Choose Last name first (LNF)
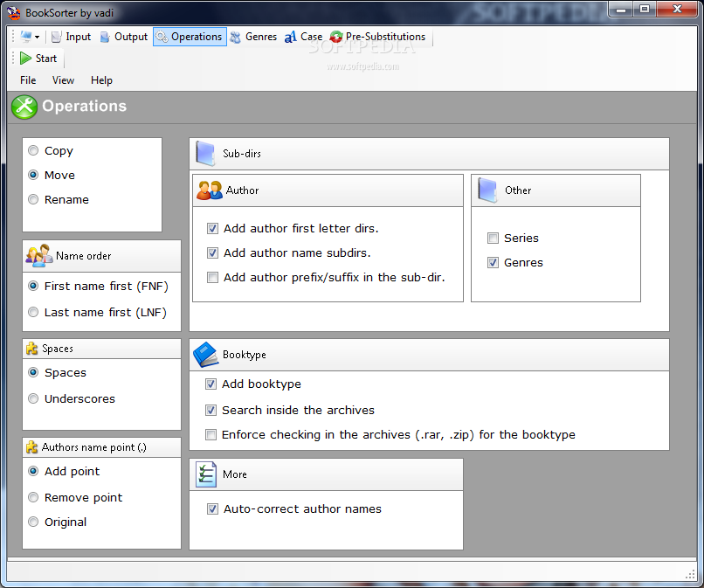Image resolution: width=704 pixels, height=588 pixels. (33, 312)
